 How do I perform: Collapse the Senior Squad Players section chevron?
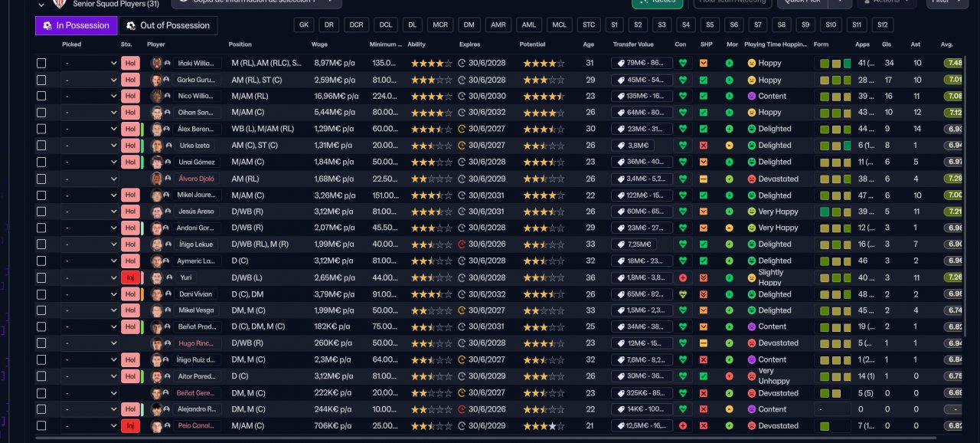tap(41, 4)
